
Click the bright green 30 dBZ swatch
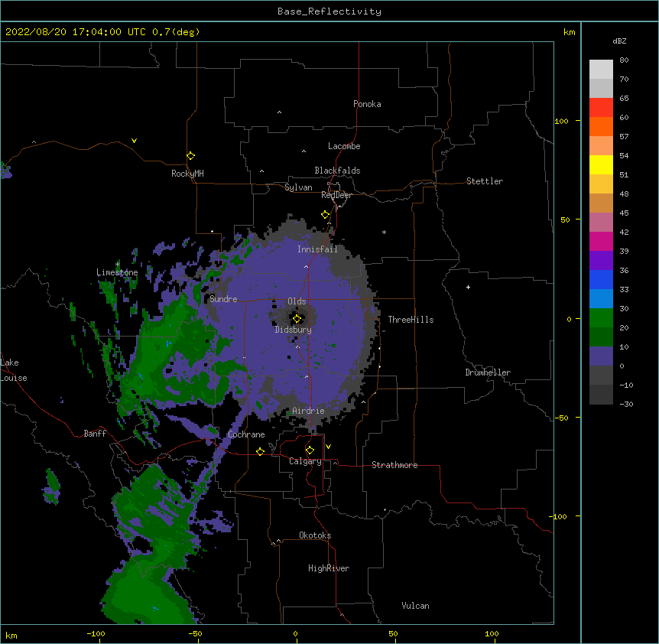601,318
